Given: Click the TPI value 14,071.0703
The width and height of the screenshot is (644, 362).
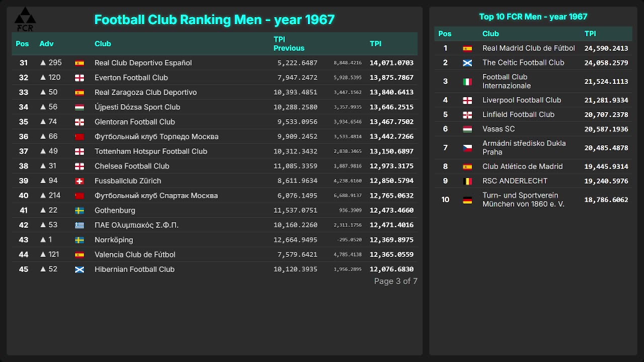Looking at the screenshot, I should pos(391,63).
